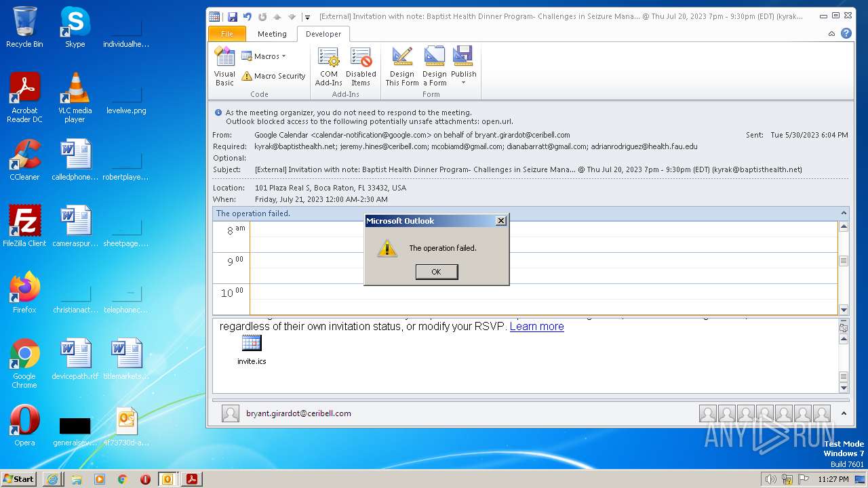868x488 pixels.
Task: Open the Windows Start menu
Action: [19, 479]
